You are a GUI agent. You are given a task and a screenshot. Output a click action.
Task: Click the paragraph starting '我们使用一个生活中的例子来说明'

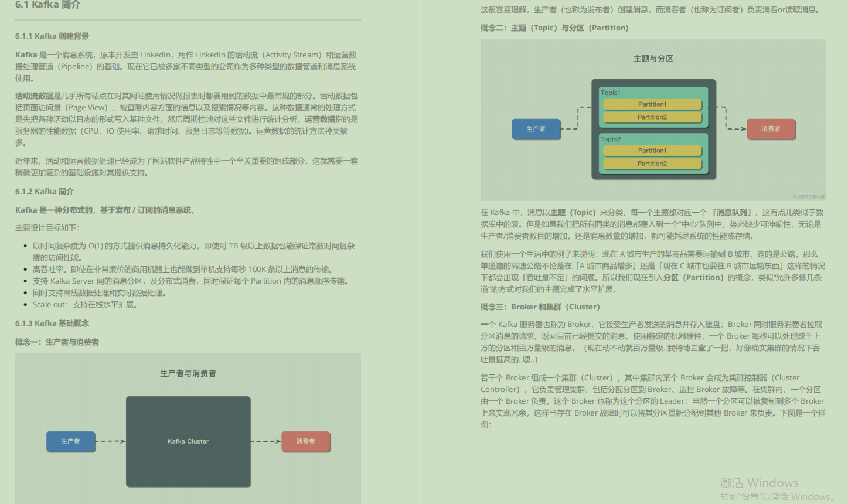(x=652, y=272)
